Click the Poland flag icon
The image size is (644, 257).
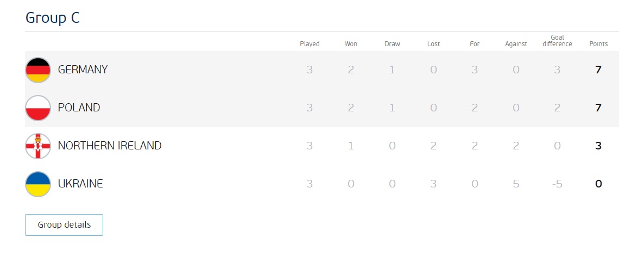pyautogui.click(x=38, y=108)
